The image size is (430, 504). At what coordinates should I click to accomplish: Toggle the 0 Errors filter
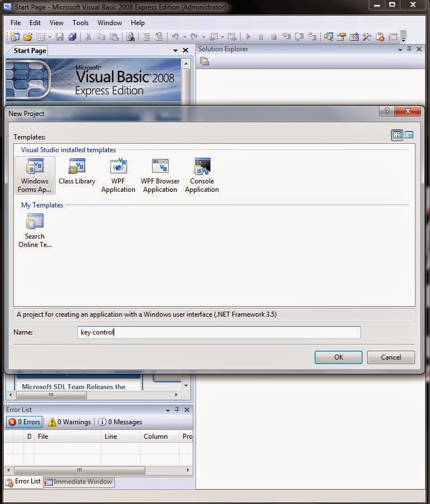coord(25,421)
